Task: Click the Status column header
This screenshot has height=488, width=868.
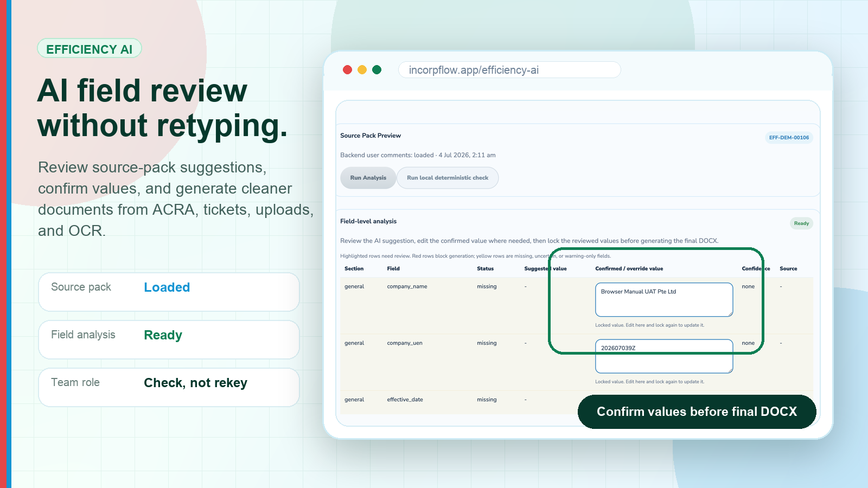Action: tap(485, 268)
